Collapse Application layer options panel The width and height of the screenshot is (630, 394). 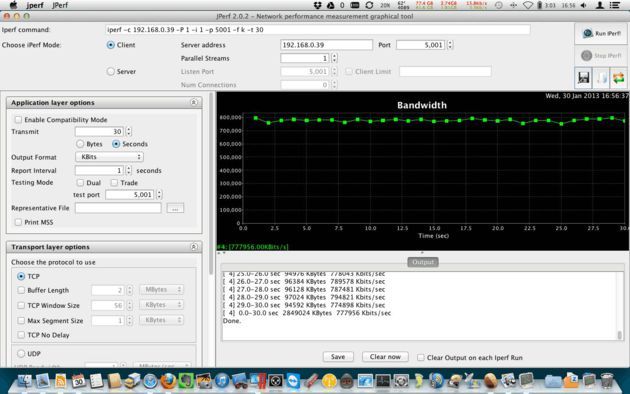coord(194,102)
